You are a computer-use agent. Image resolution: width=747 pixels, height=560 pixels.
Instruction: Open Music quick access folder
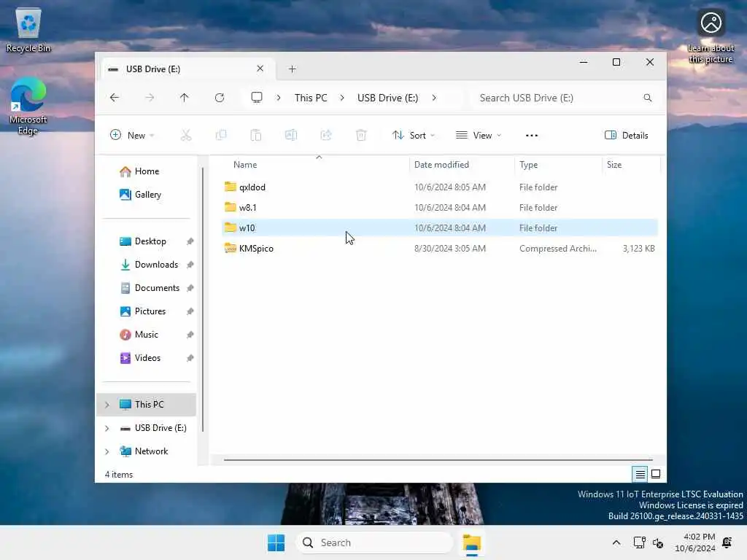pyautogui.click(x=147, y=335)
